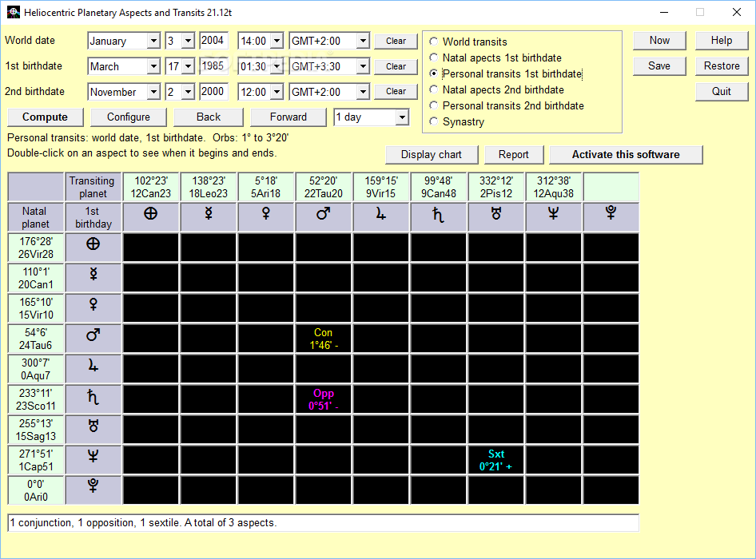Click Activate this software
The width and height of the screenshot is (756, 559).
(x=626, y=155)
